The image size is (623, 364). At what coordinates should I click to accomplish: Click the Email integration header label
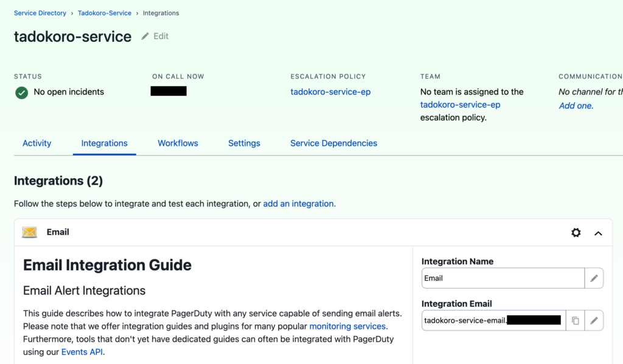click(58, 232)
